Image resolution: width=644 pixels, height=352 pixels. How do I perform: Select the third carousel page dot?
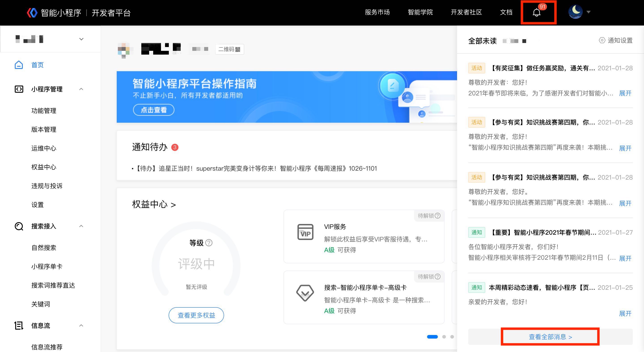tap(452, 337)
